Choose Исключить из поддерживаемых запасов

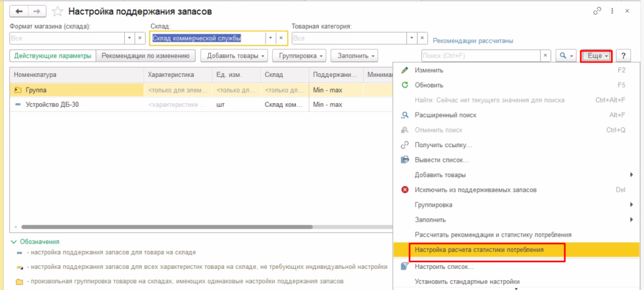click(475, 189)
